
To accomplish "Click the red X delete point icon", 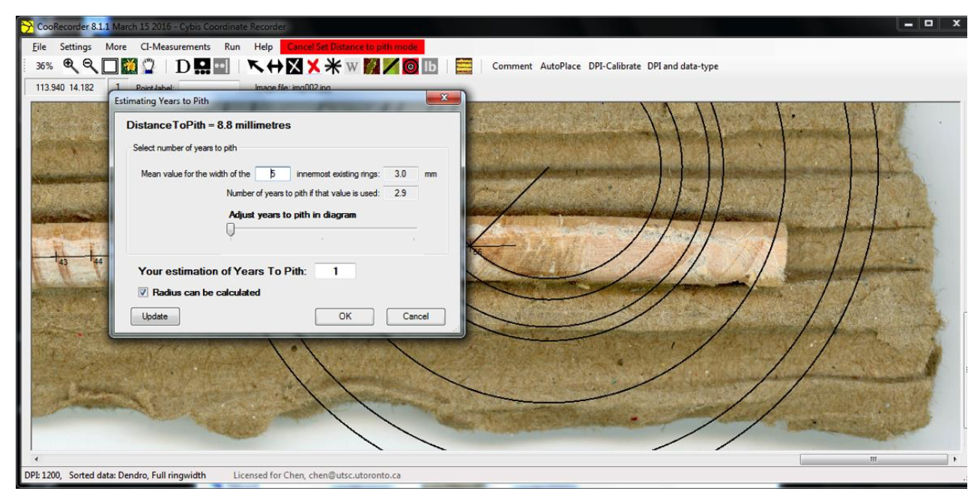I will click(313, 67).
